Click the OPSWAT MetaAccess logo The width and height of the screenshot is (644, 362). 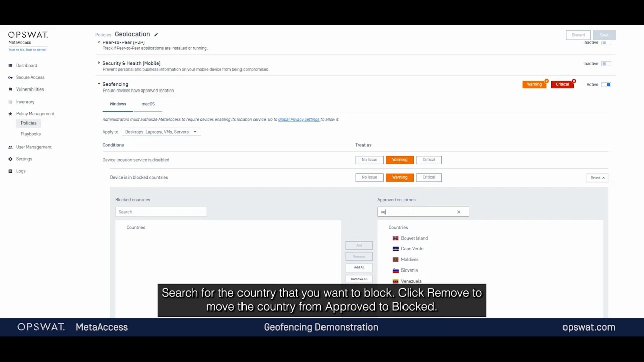click(28, 38)
